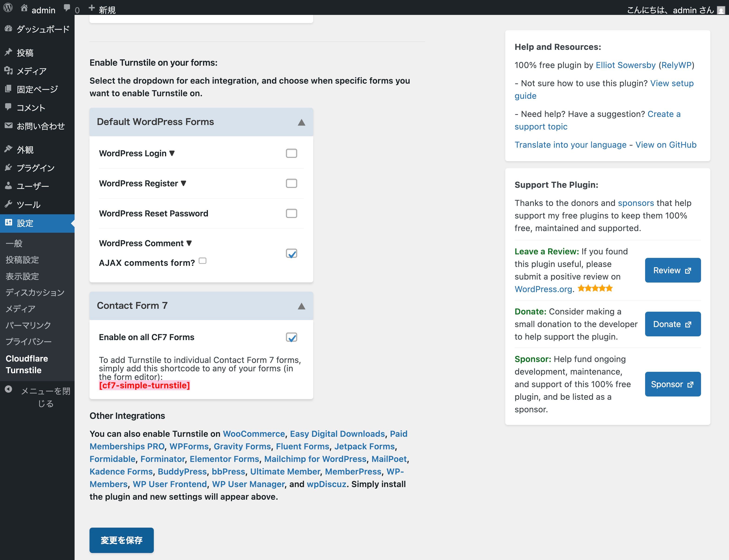Open ディスカッション settings submenu item

(x=35, y=292)
